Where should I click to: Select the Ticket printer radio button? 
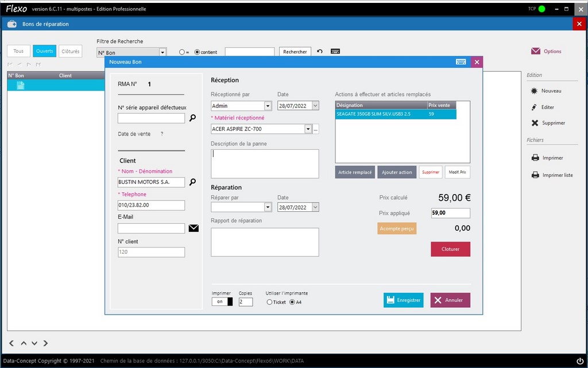(x=269, y=302)
